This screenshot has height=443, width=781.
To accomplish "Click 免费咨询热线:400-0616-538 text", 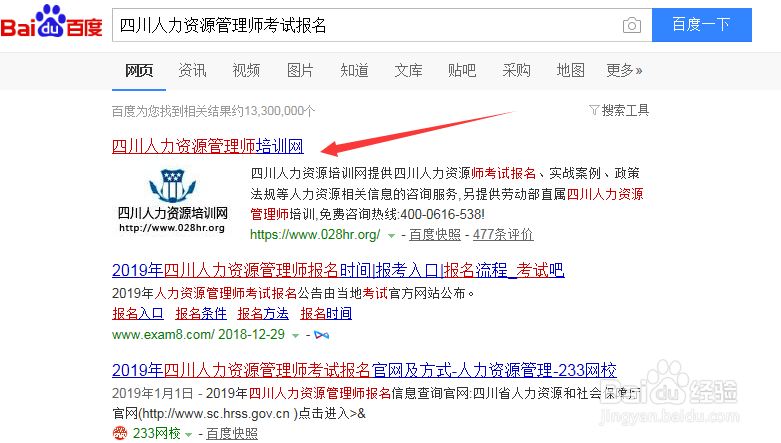I will click(402, 214).
